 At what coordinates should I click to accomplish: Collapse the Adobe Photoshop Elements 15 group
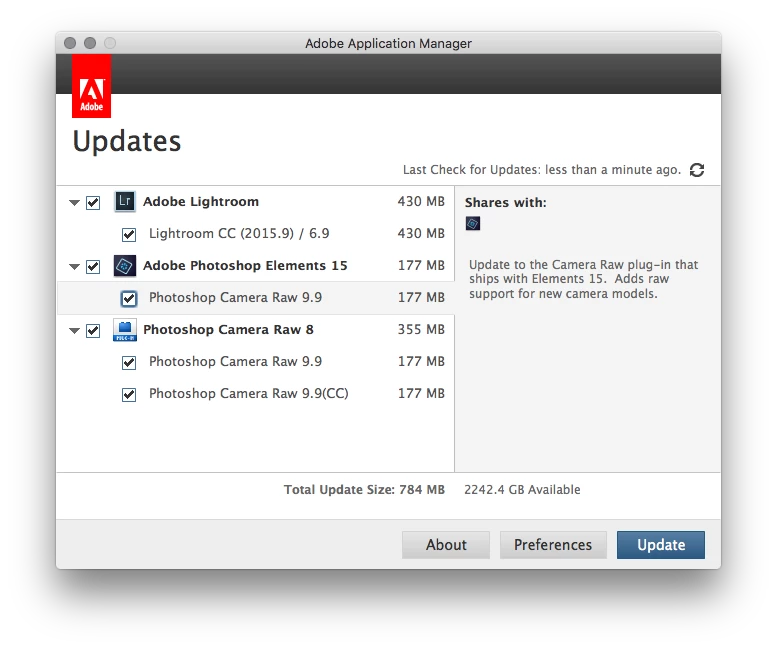click(74, 267)
